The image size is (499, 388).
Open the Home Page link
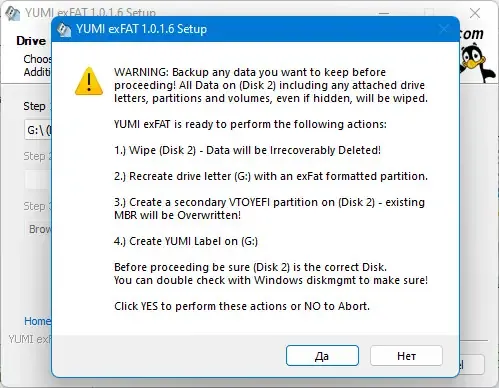(x=37, y=321)
